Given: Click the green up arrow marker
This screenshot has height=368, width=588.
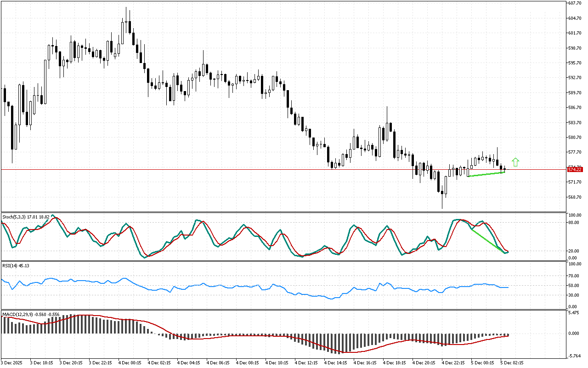Looking at the screenshot, I should click(x=515, y=162).
